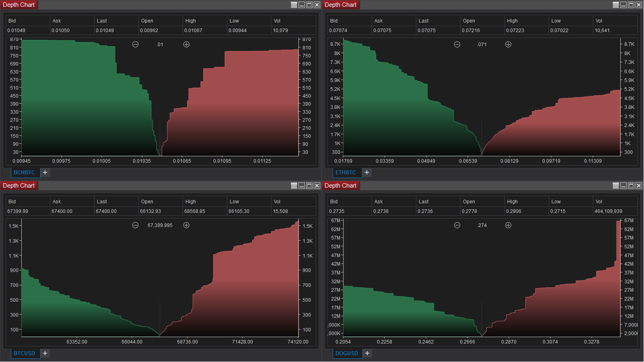644x362 pixels.
Task: Switch to the ETHBTC tab
Action: (x=346, y=172)
